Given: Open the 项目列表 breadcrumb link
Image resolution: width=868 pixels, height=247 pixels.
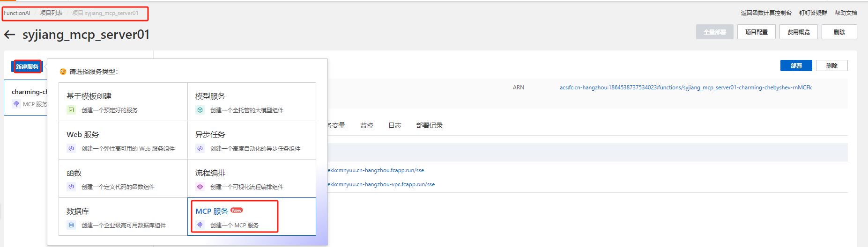Looking at the screenshot, I should [51, 13].
